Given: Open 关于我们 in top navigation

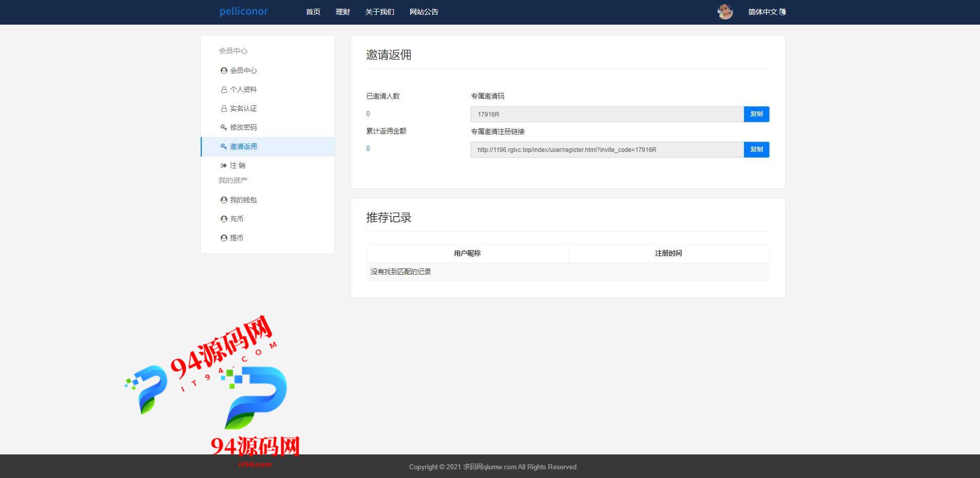Looking at the screenshot, I should point(380,12).
